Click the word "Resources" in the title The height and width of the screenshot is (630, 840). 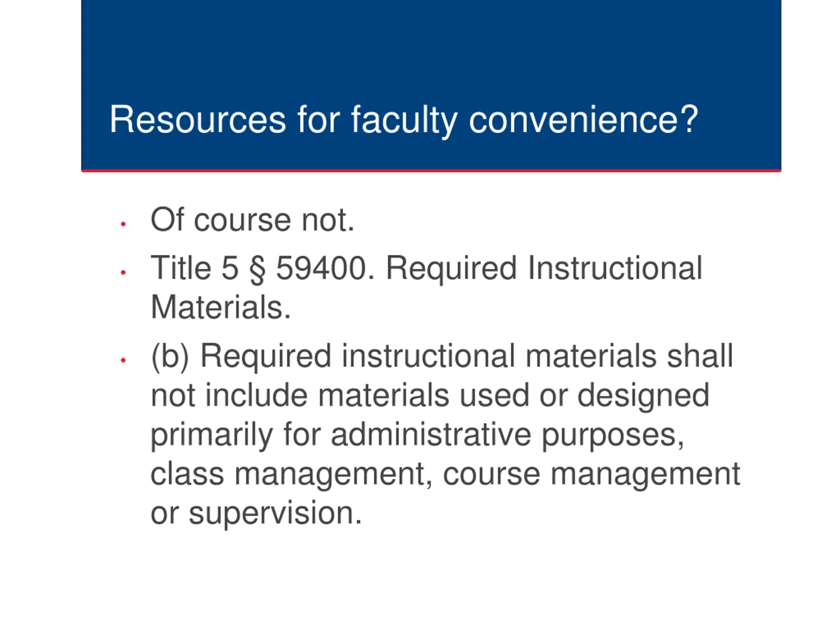pos(198,120)
